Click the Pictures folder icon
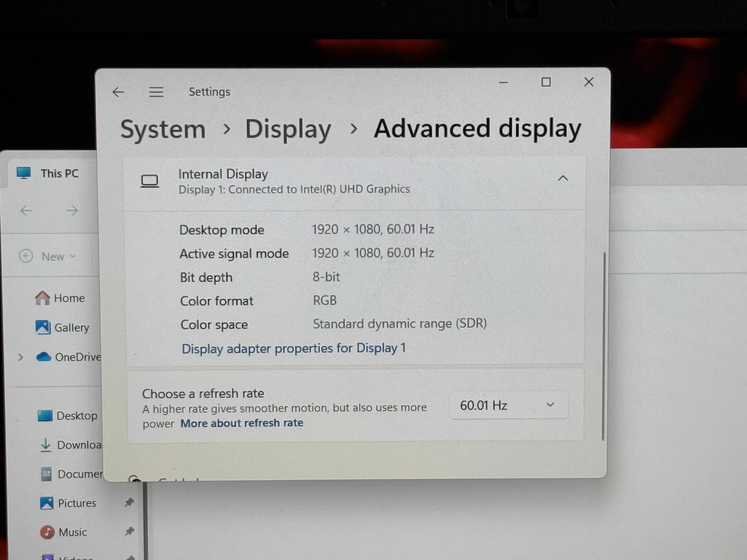This screenshot has height=560, width=747. 47,503
